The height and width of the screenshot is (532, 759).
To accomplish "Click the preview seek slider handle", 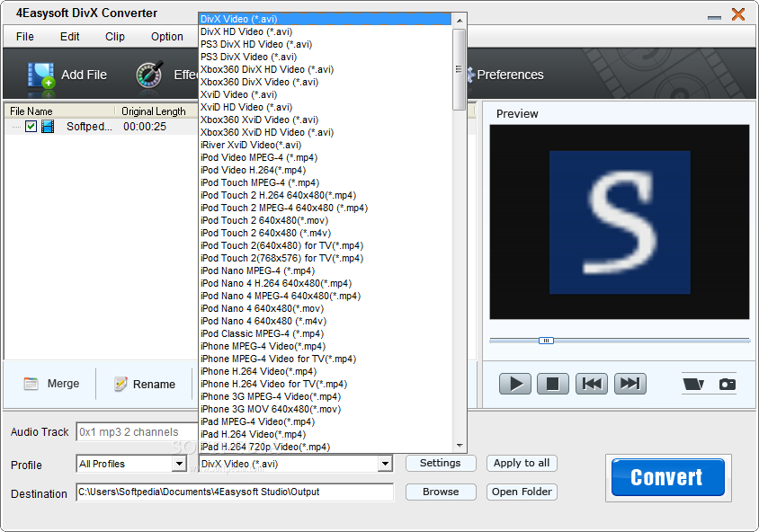I will pos(546,341).
